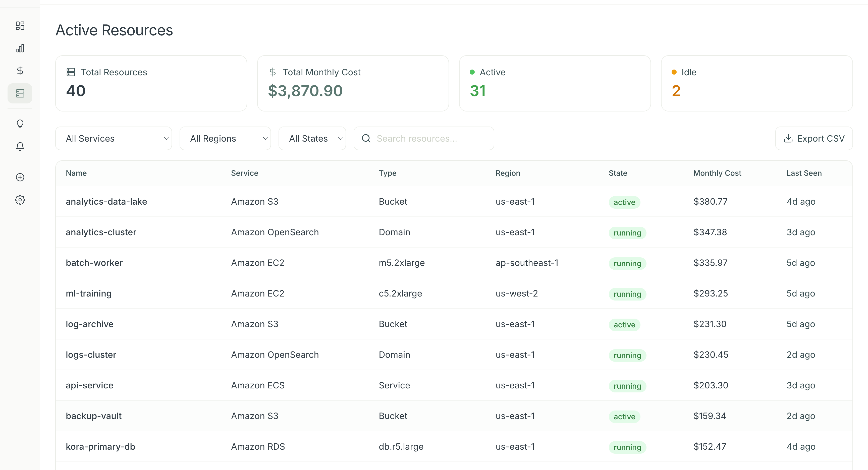Select the server resources sidebar icon

(x=20, y=93)
